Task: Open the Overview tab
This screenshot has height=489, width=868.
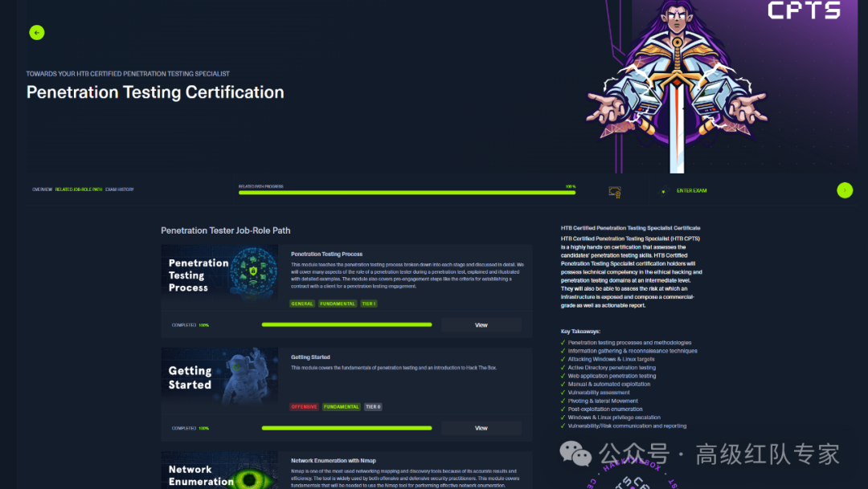Action: click(42, 189)
